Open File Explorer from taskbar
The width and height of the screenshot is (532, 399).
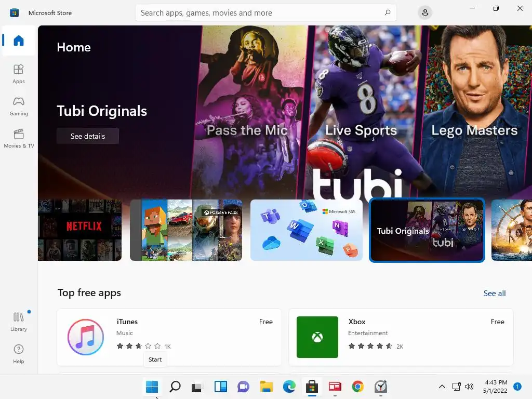pyautogui.click(x=267, y=387)
